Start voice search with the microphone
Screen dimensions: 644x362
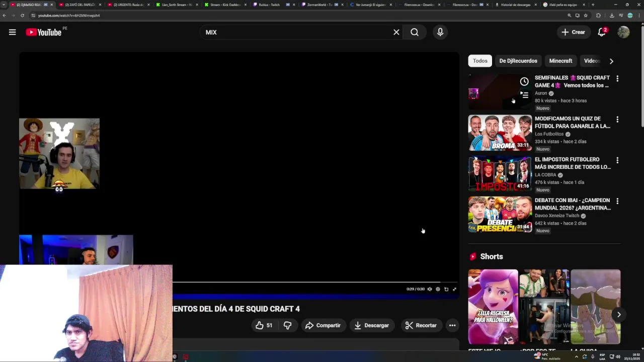click(x=440, y=32)
